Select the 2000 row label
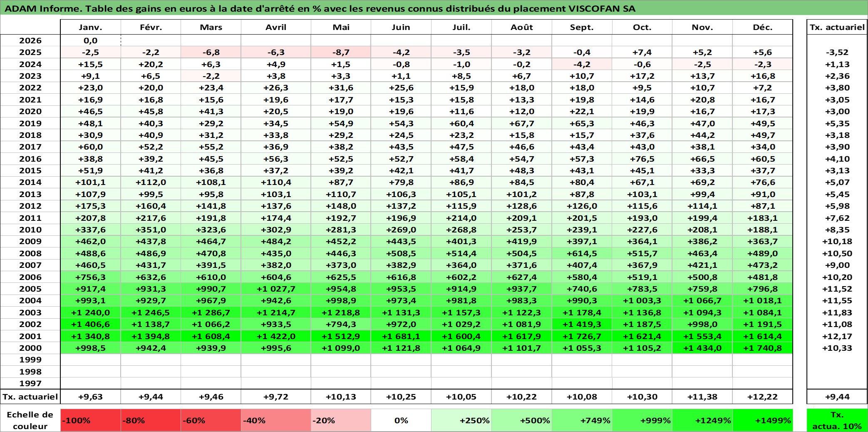Screen dimensions: 868x432 point(30,348)
